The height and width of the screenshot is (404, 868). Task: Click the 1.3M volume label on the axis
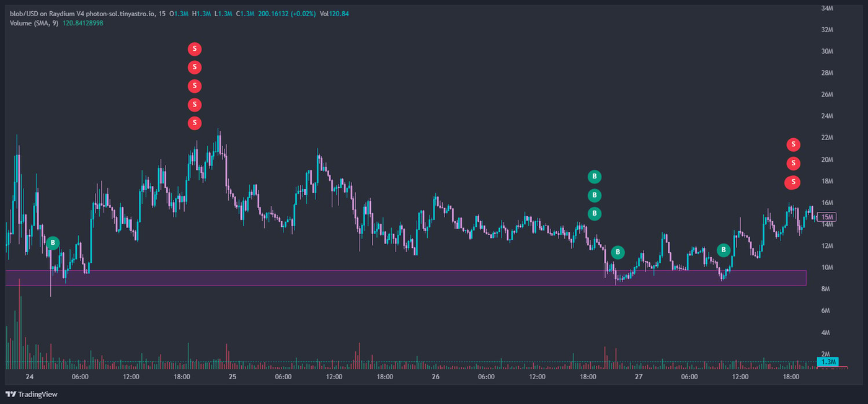pyautogui.click(x=827, y=361)
